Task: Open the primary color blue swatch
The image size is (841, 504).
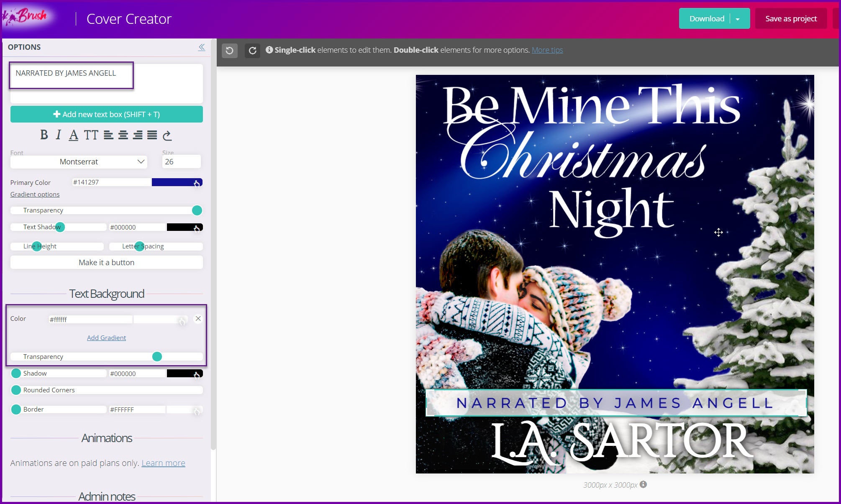Action: click(177, 182)
